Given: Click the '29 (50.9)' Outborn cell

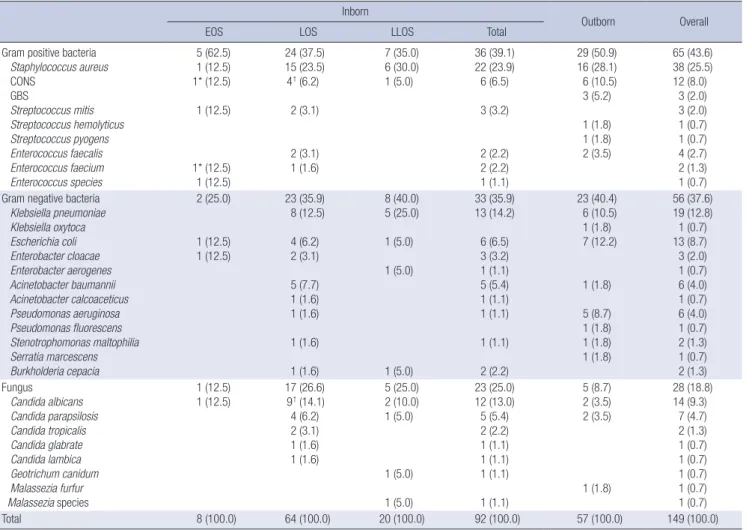Looking at the screenshot, I should tap(597, 53).
